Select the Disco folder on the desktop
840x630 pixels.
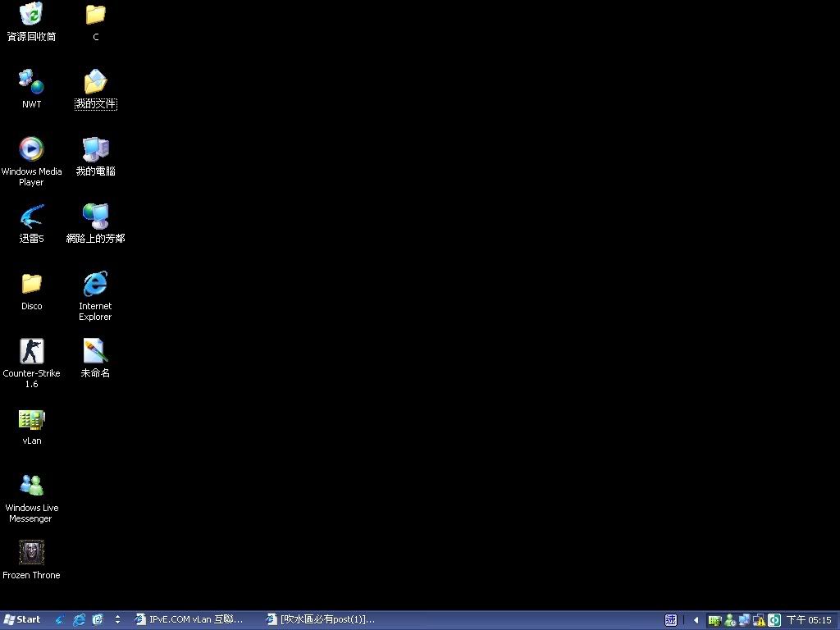(31, 285)
